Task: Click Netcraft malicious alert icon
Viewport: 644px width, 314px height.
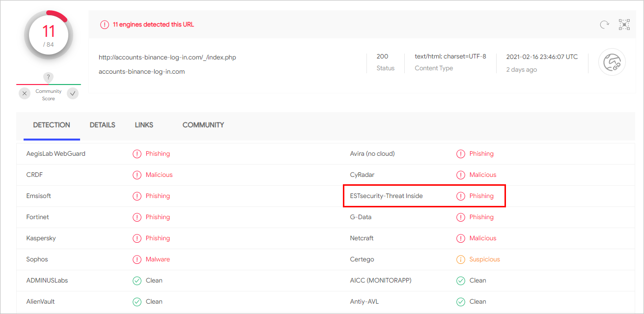Action: [x=461, y=238]
